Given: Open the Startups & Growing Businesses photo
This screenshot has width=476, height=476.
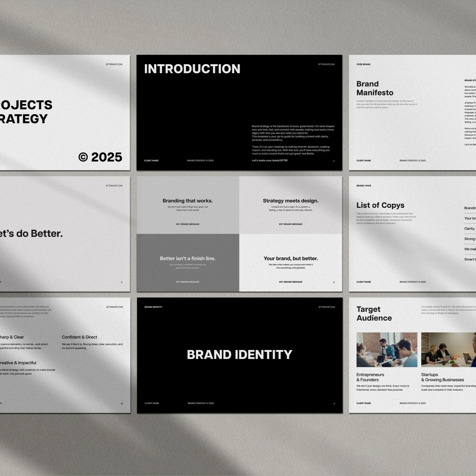Looking at the screenshot, I should [449, 350].
